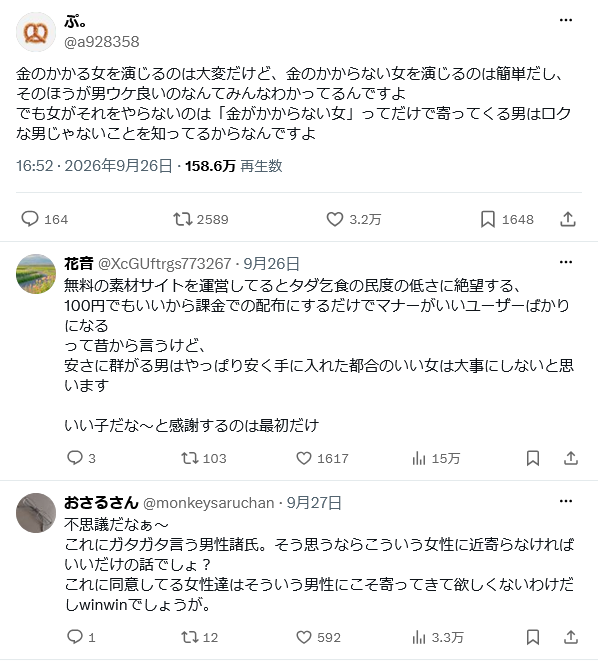Like おさるさん's reply with 592 likes

[304, 637]
